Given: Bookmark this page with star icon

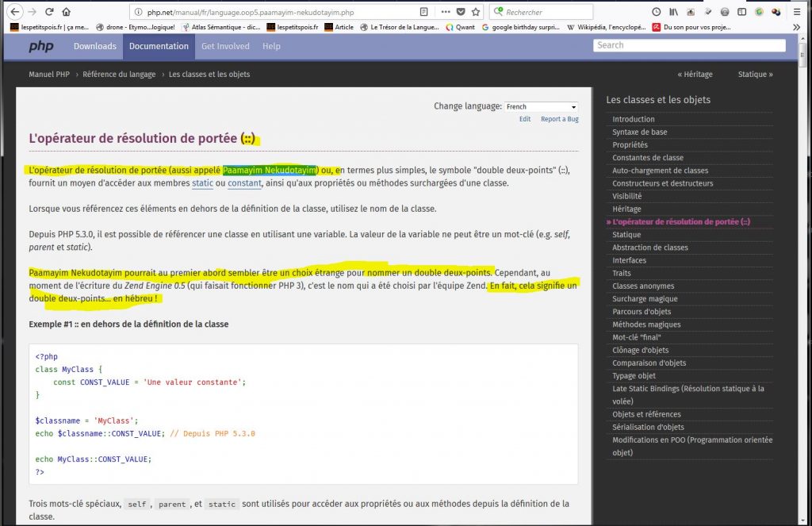Looking at the screenshot, I should 476,12.
